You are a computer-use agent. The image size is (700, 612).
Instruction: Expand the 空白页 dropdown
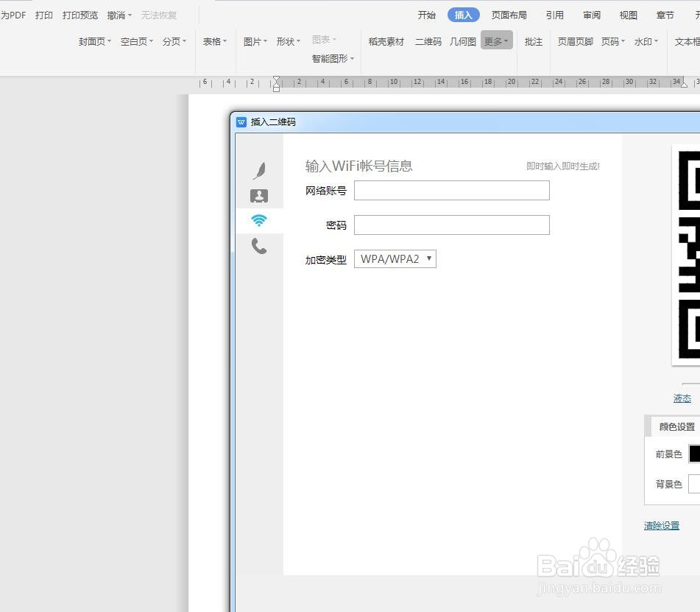click(137, 41)
